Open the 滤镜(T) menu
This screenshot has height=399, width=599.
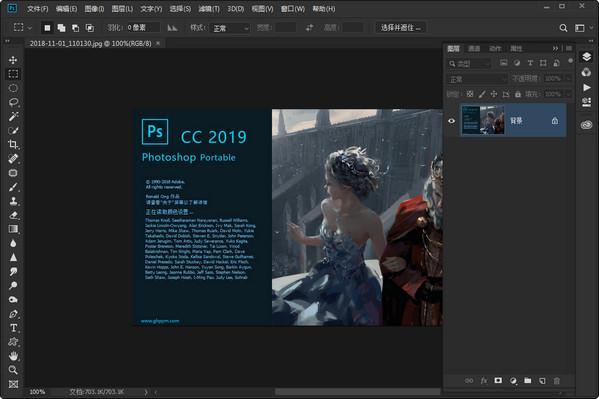pos(209,8)
